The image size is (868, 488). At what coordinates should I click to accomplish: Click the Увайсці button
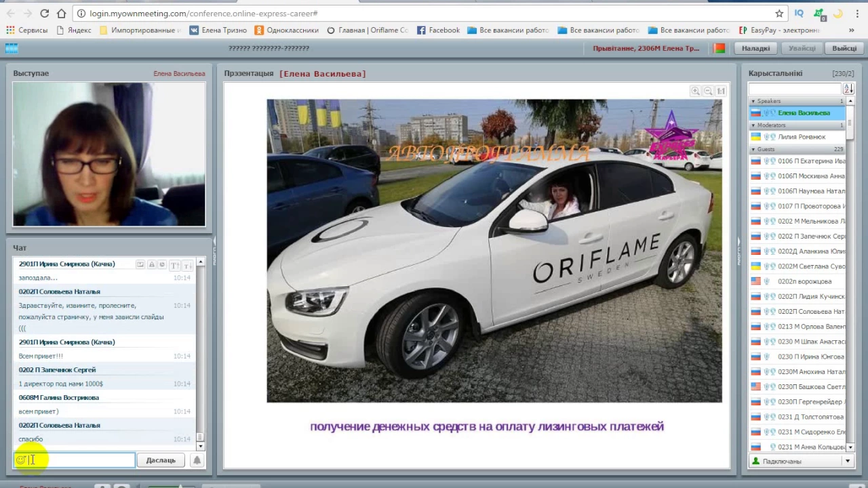802,48
